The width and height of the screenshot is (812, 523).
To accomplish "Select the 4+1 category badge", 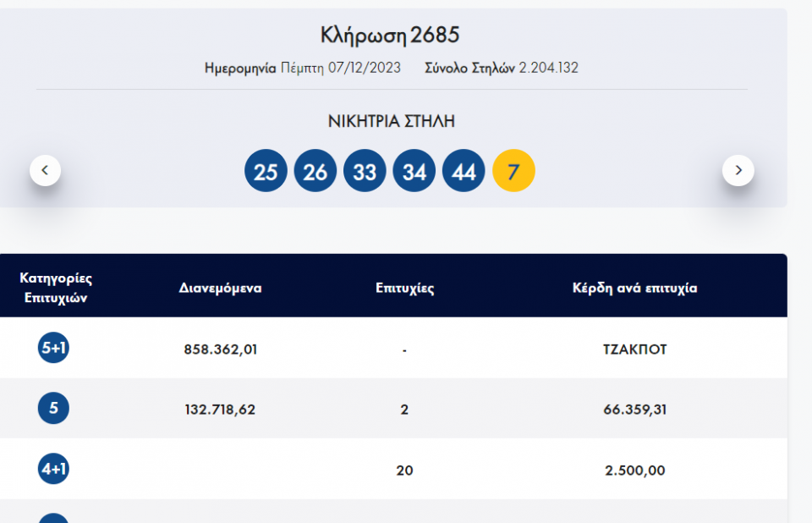I will pyautogui.click(x=53, y=470).
